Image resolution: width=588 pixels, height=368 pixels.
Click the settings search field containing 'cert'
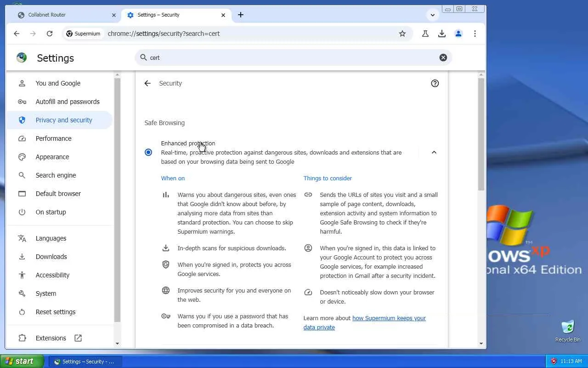coord(294,57)
